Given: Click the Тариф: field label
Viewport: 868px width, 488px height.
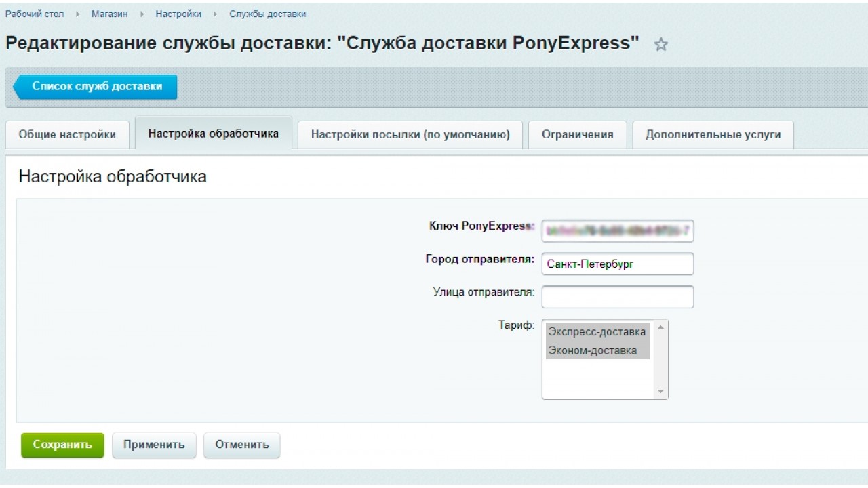Looking at the screenshot, I should tap(516, 325).
